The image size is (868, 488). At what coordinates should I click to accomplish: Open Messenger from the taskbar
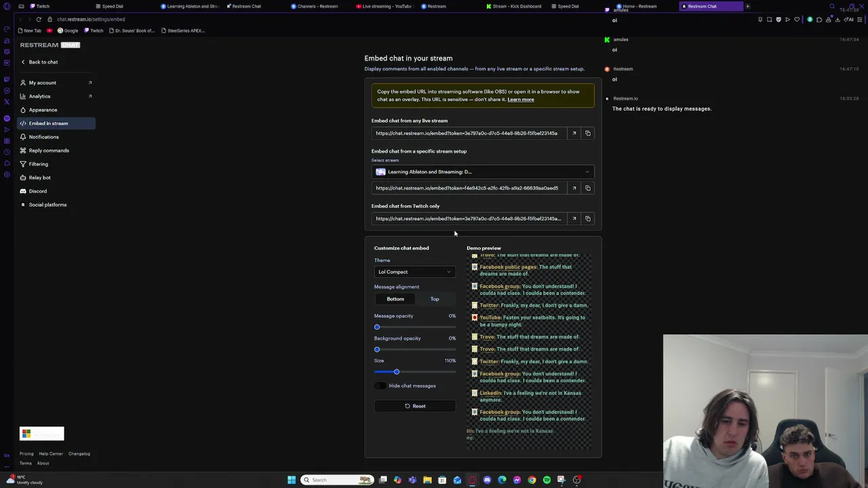(517, 480)
